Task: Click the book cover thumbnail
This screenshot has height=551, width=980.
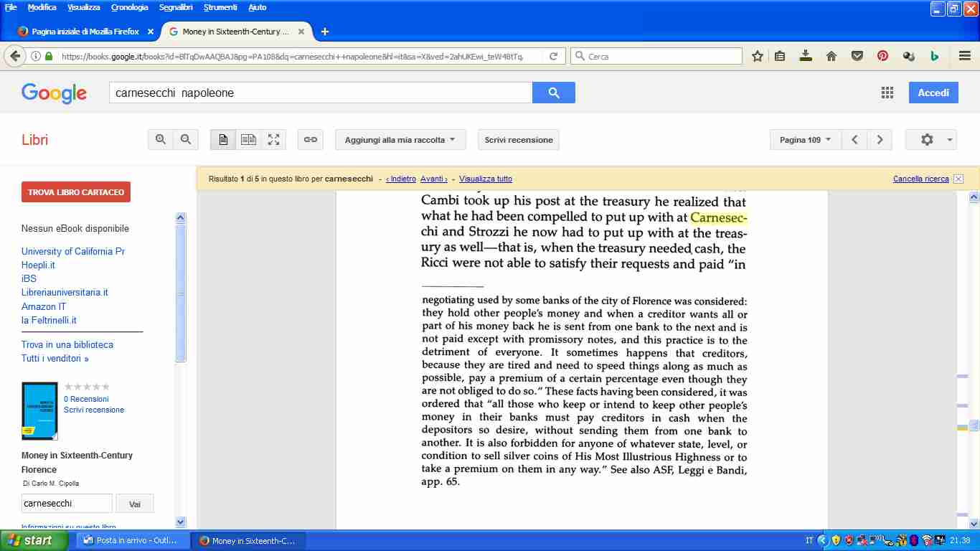Action: (39, 410)
